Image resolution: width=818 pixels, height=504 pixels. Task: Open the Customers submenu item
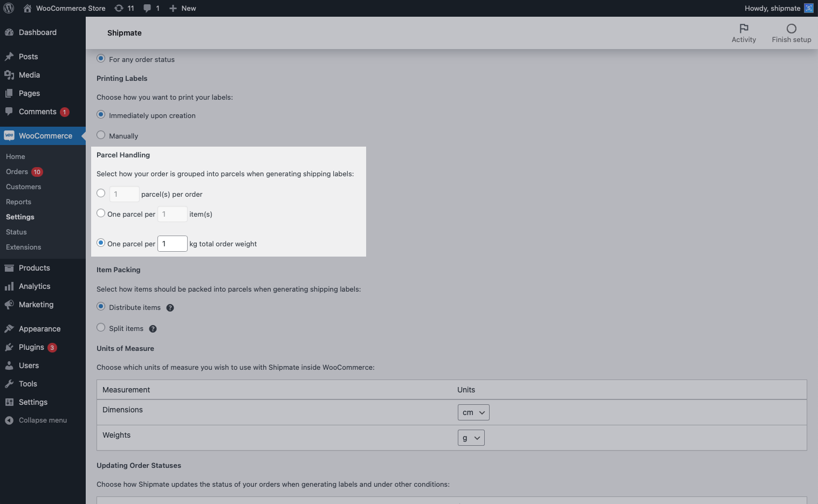pyautogui.click(x=23, y=187)
